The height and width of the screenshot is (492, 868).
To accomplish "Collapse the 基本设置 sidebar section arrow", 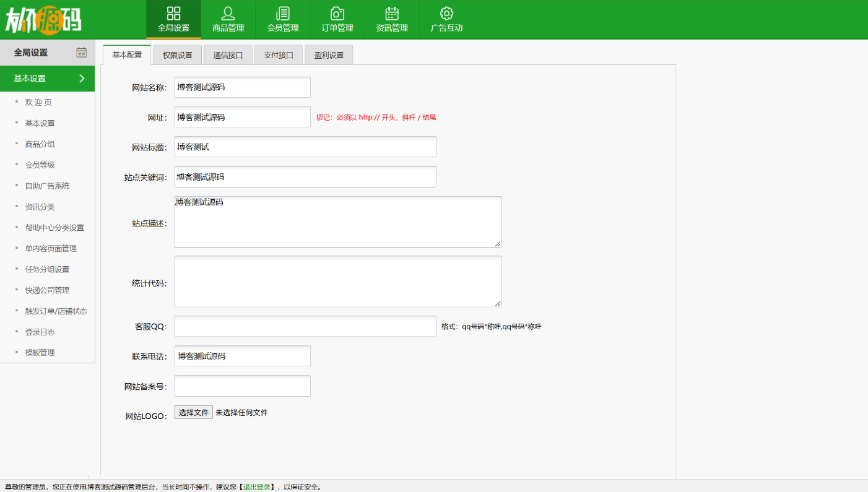I will [82, 79].
